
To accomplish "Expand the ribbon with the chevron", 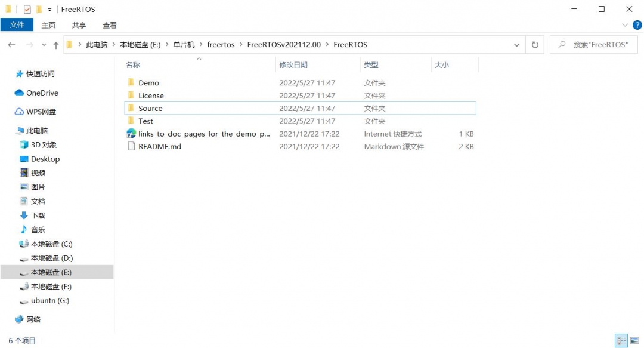I will tap(625, 25).
